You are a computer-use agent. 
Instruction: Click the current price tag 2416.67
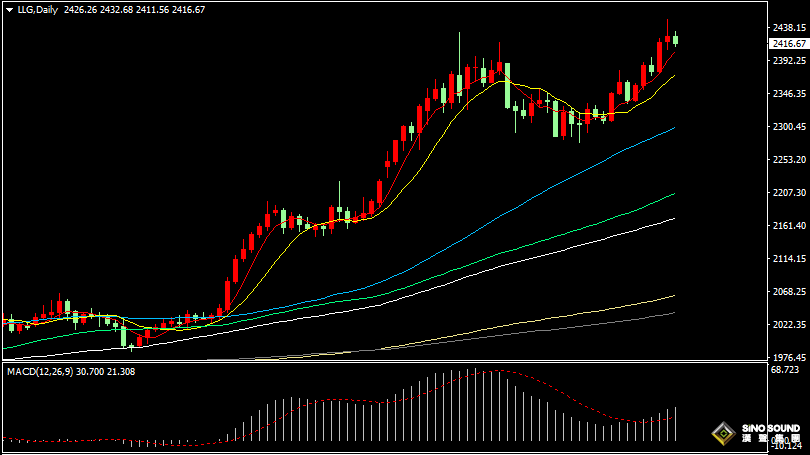(789, 44)
